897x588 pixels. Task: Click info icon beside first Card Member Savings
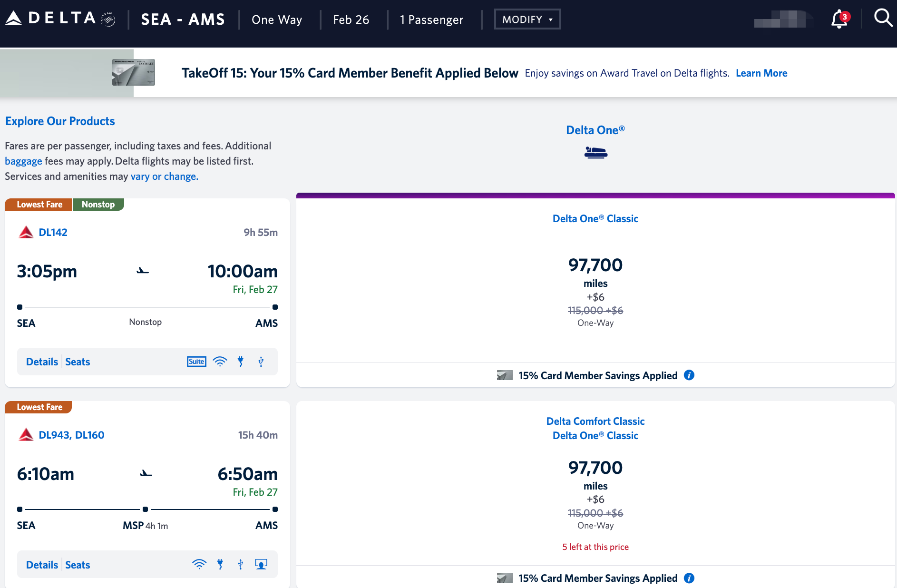coord(689,375)
